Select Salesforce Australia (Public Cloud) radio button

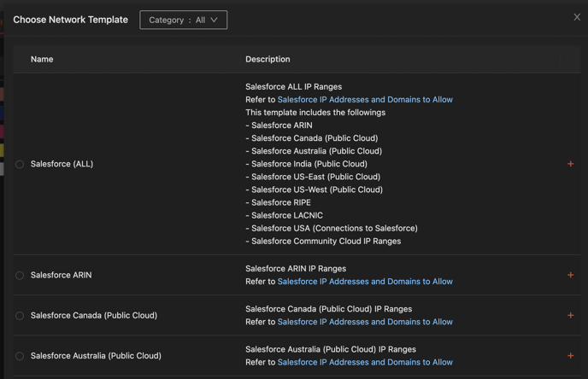pyautogui.click(x=20, y=356)
